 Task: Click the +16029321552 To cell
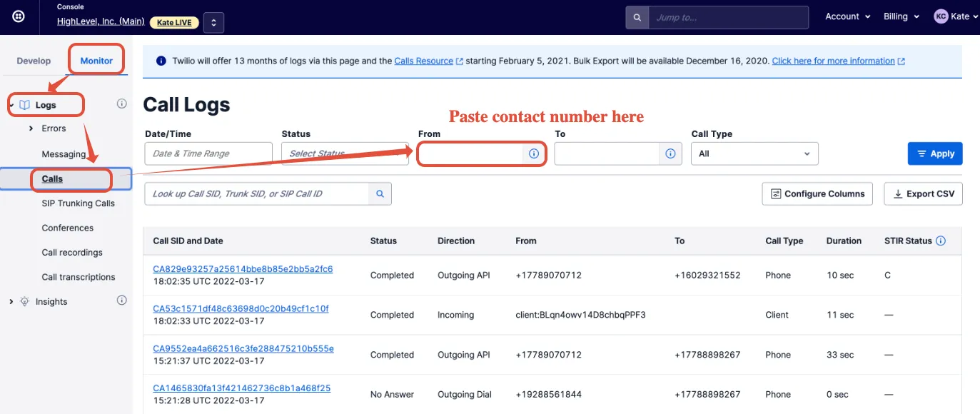(x=707, y=276)
